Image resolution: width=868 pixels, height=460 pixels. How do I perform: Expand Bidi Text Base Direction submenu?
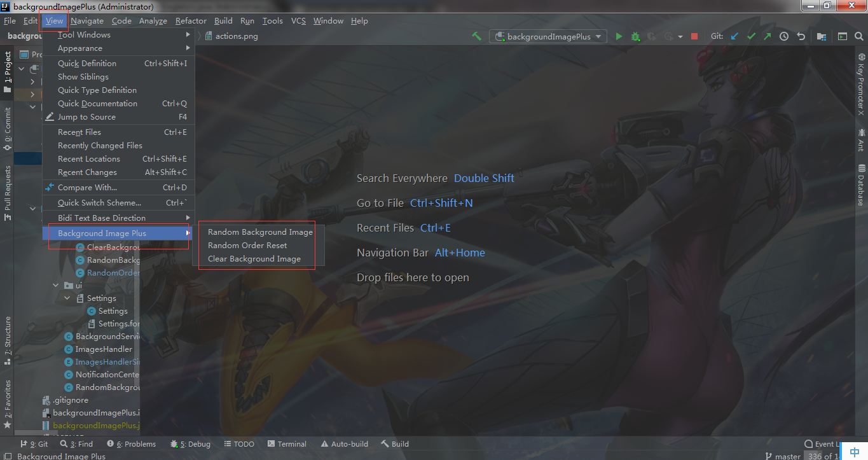coord(118,218)
